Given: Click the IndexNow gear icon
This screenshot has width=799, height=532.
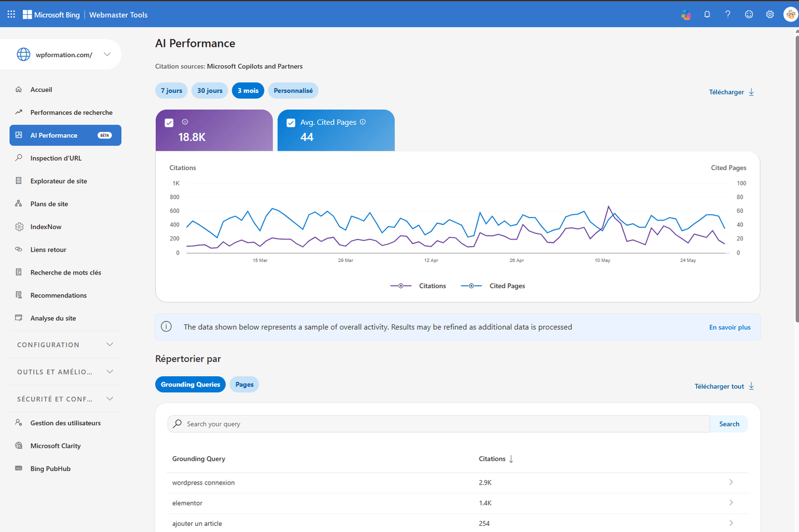Looking at the screenshot, I should (x=19, y=227).
